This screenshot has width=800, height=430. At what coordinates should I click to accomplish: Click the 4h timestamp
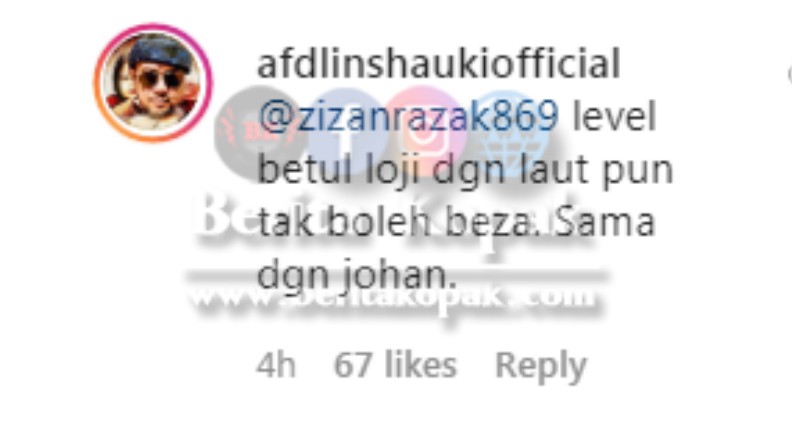click(276, 365)
